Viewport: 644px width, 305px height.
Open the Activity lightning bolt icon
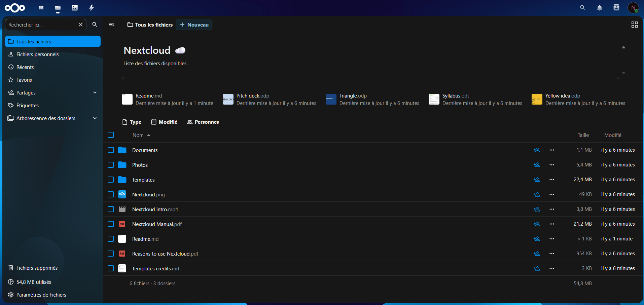tap(92, 8)
